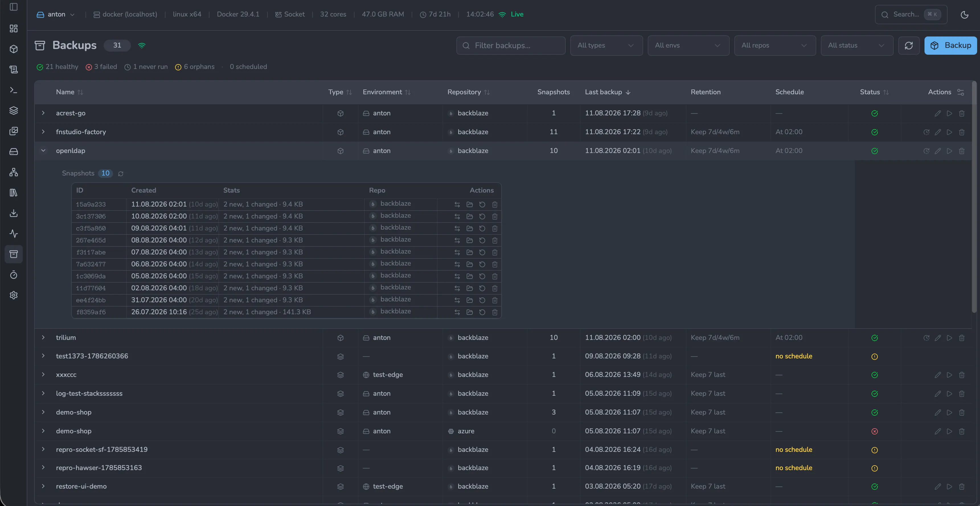Open the All status dropdown
980x506 pixels.
pyautogui.click(x=857, y=46)
